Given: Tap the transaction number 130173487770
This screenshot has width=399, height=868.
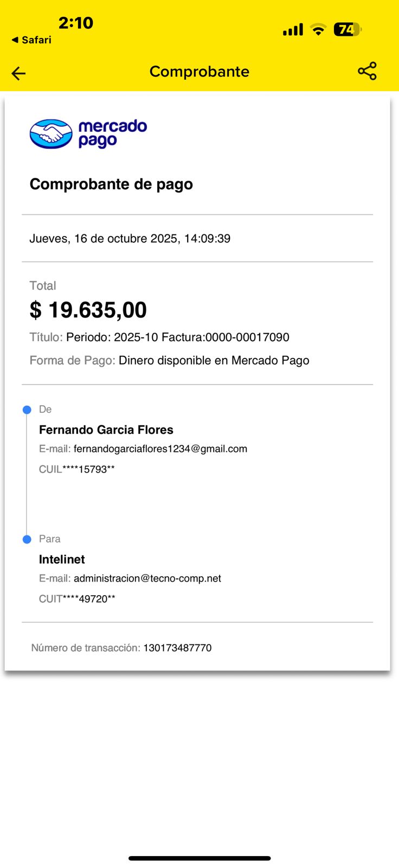Looking at the screenshot, I should point(177,648).
